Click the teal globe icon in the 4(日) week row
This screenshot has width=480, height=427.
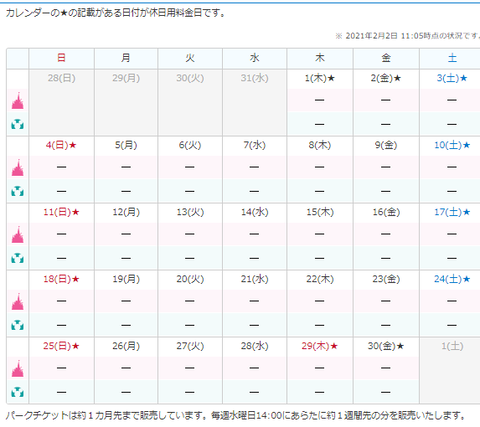click(18, 191)
